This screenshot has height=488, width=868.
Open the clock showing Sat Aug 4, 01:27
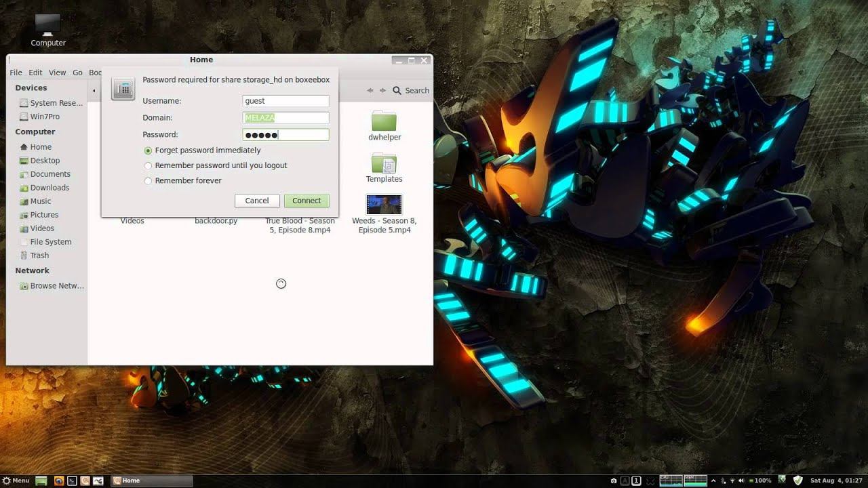[837, 481]
